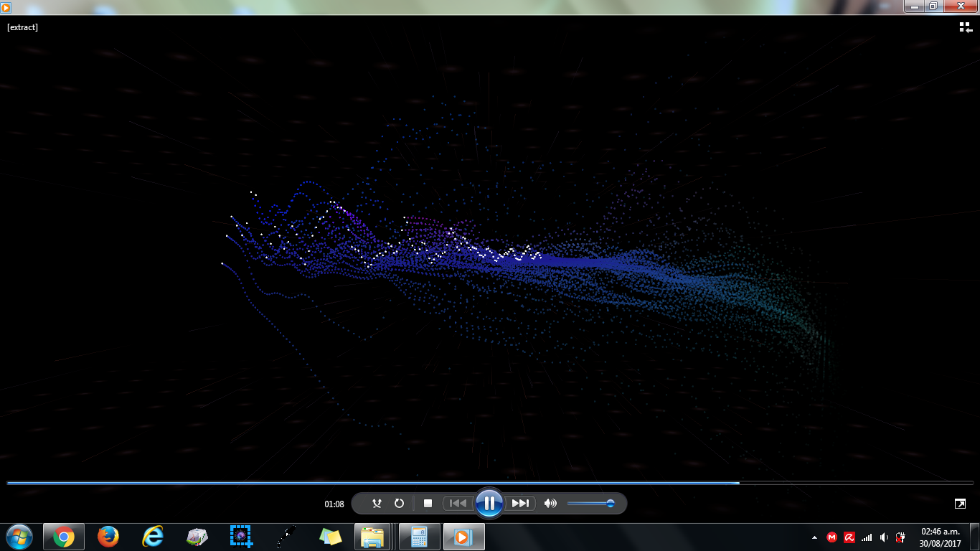Open Windows Explorer from the taskbar
Viewport: 980px width, 551px height.
coord(372,537)
